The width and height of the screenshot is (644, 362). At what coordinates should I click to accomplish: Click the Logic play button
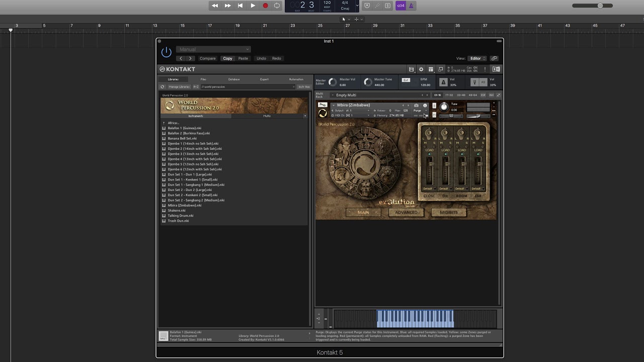(253, 6)
